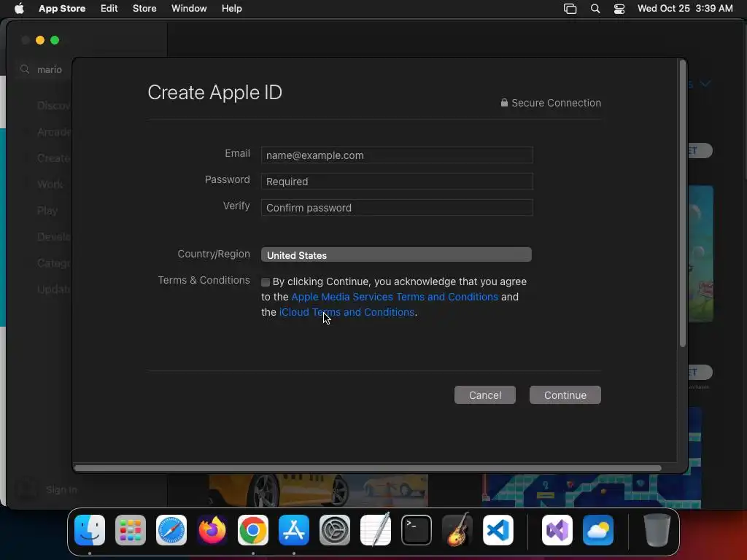This screenshot has width=747, height=560.
Task: Click the Stage Manager icon in menu bar
Action: coord(570,9)
